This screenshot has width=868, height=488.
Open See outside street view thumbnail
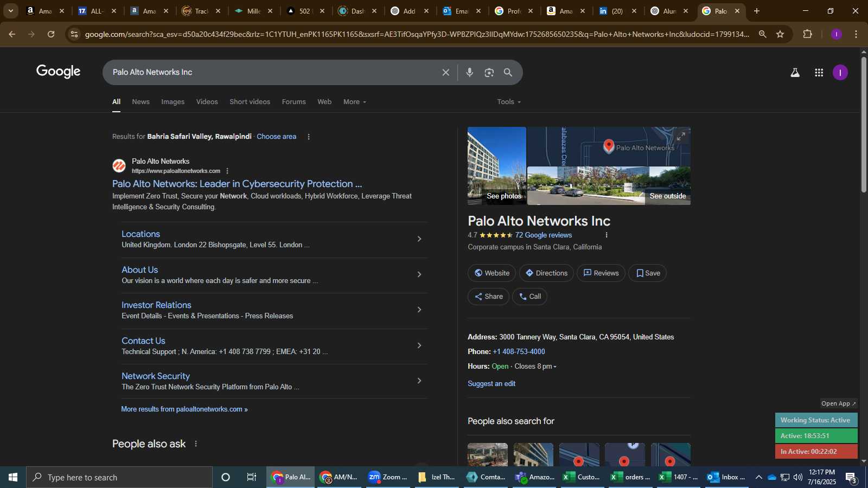(x=609, y=186)
